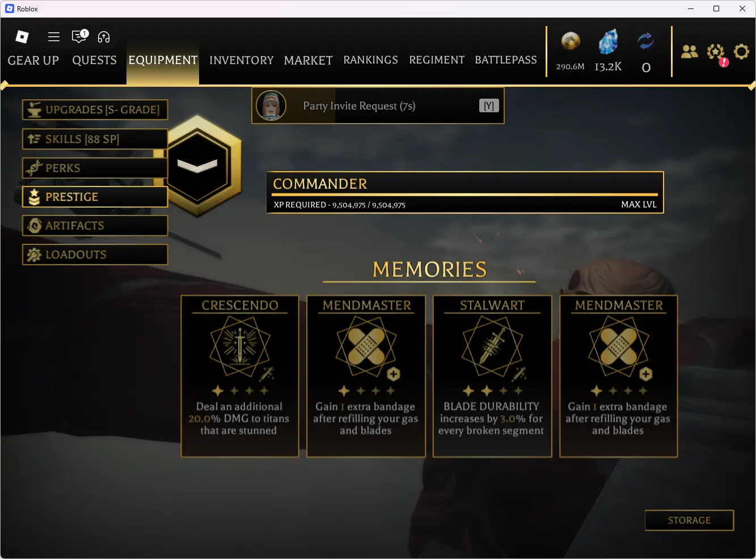This screenshot has height=559, width=756.
Task: Click the rewards gear with alert badge
Action: click(716, 53)
